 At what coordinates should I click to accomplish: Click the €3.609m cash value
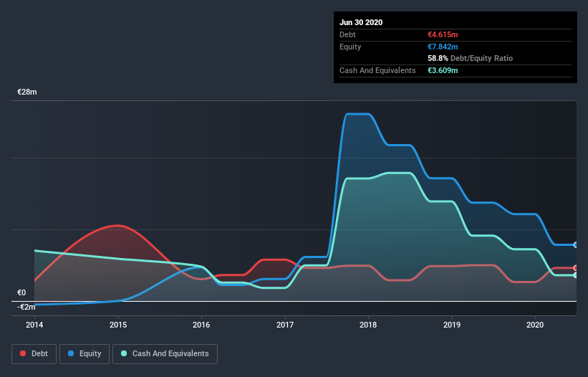tap(443, 70)
